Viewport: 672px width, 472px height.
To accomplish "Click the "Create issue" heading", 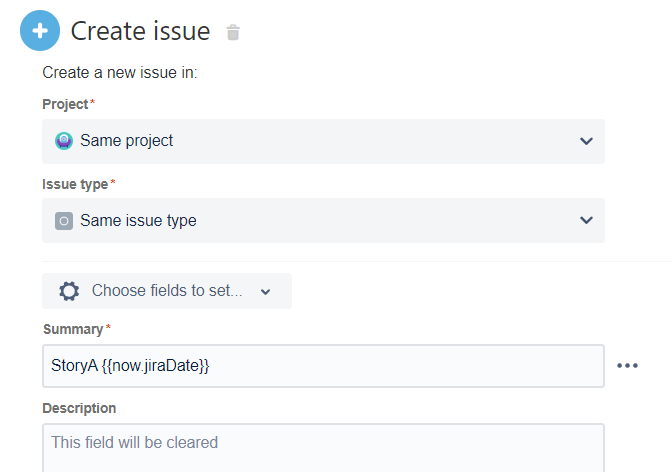I will pyautogui.click(x=140, y=32).
